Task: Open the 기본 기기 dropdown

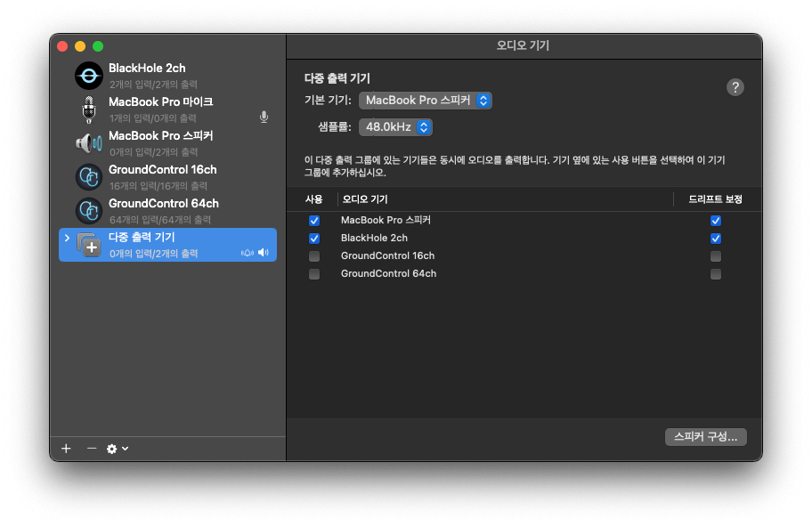Action: point(426,101)
